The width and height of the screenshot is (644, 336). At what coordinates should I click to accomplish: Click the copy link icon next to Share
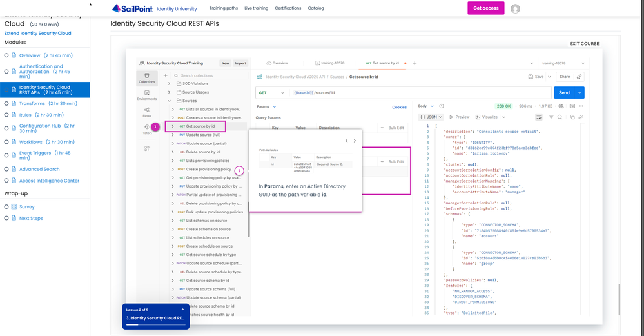pyautogui.click(x=579, y=77)
